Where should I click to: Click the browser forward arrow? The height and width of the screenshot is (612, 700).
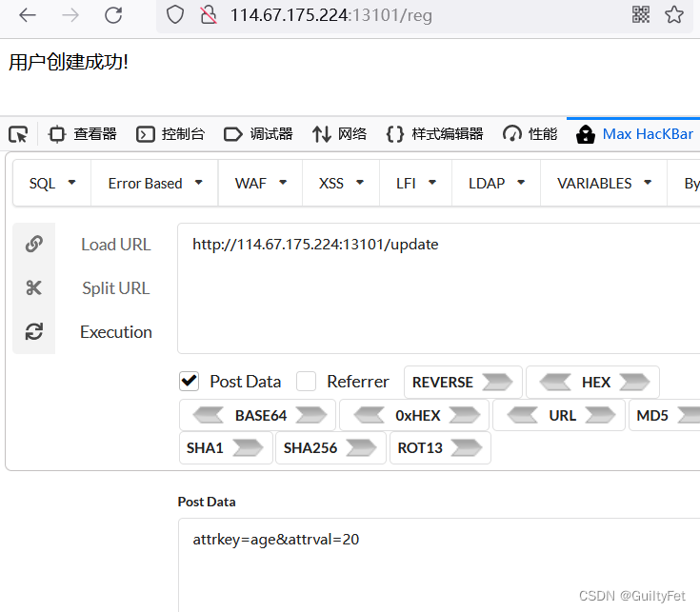click(x=70, y=15)
